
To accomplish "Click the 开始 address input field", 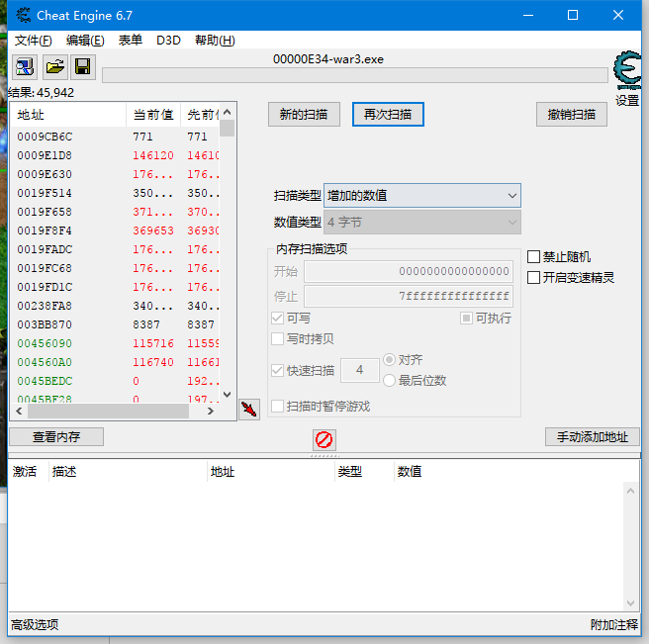I will (x=409, y=271).
